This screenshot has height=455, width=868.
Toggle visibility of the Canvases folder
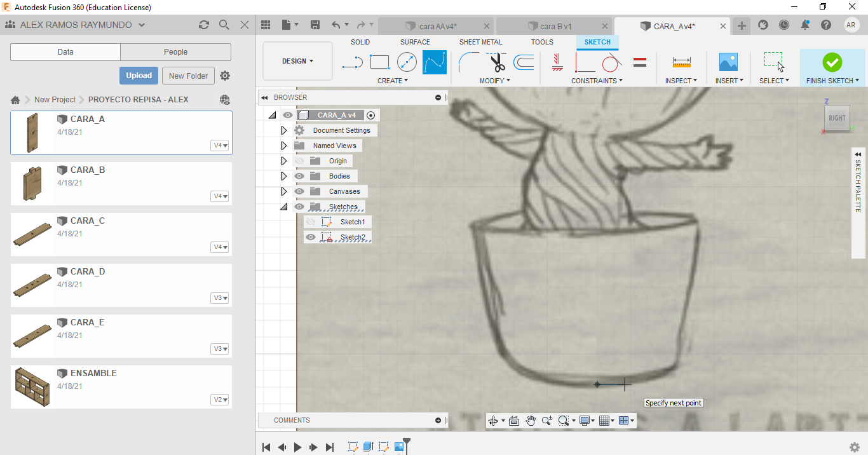coord(299,191)
